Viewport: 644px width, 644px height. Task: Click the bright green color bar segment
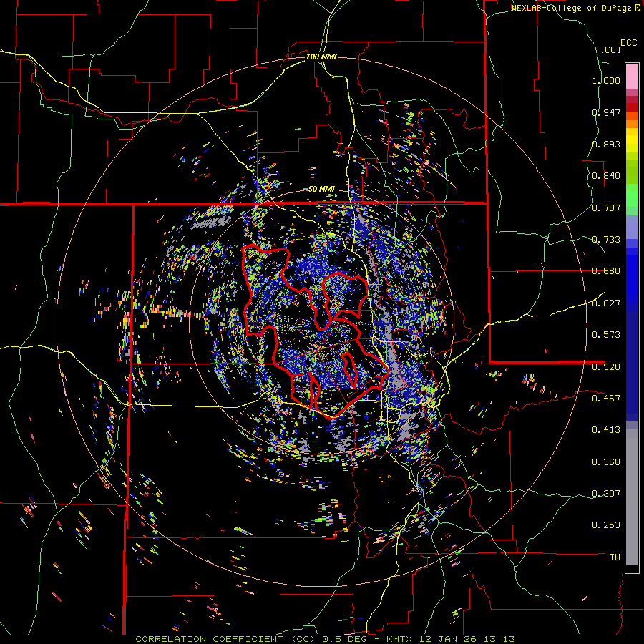[x=632, y=195]
